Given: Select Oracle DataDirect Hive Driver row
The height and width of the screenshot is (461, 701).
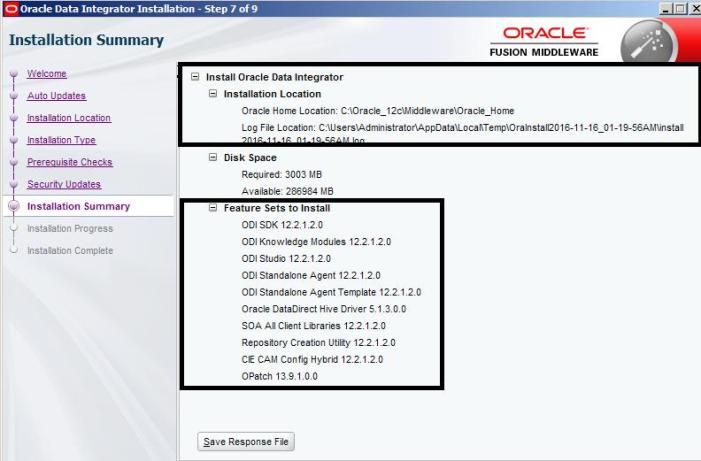Looking at the screenshot, I should pos(324,309).
